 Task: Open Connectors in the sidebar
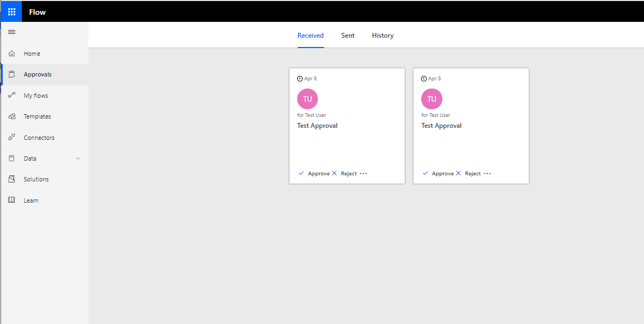click(x=44, y=138)
